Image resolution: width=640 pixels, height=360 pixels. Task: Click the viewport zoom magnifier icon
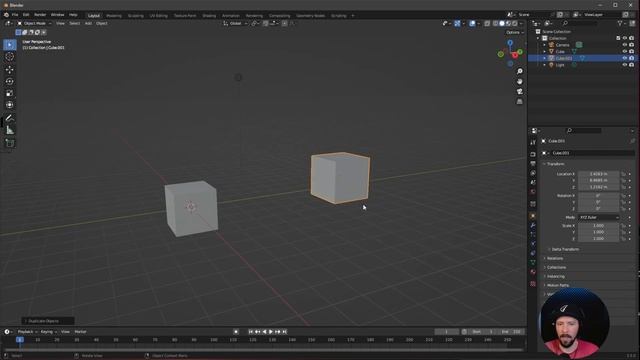pyautogui.click(x=520, y=71)
